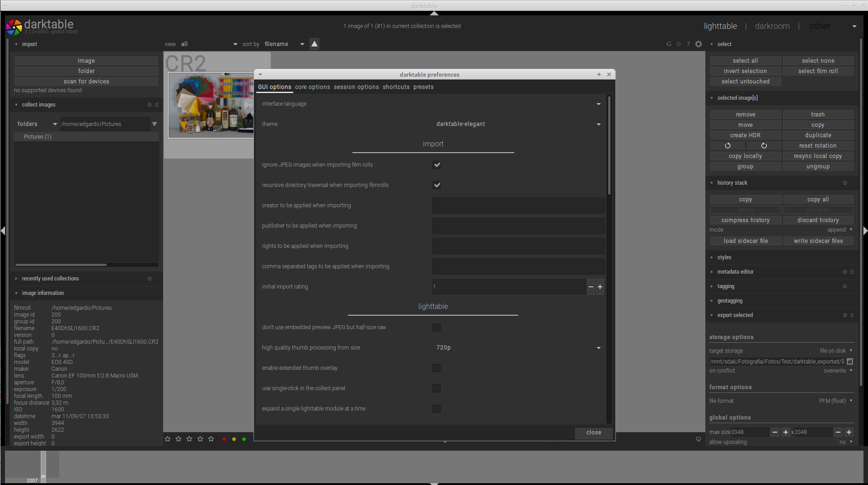
Task: Click the select all button
Action: pyautogui.click(x=746, y=61)
